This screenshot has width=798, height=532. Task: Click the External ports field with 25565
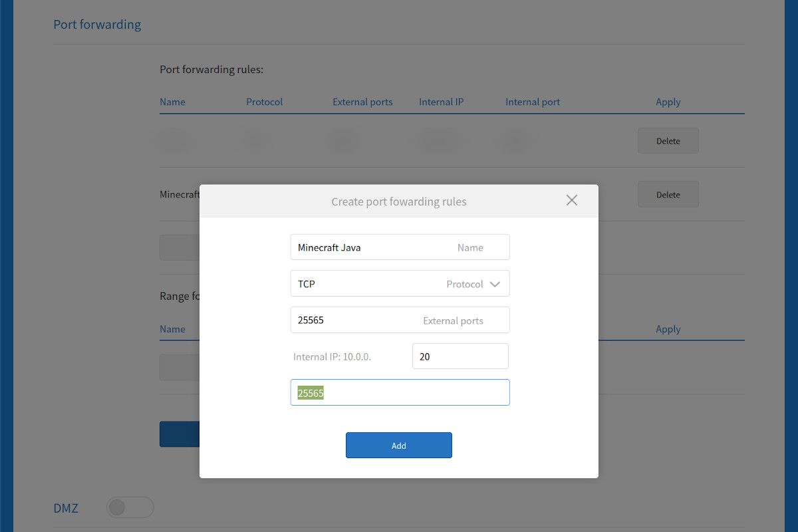[400, 320]
